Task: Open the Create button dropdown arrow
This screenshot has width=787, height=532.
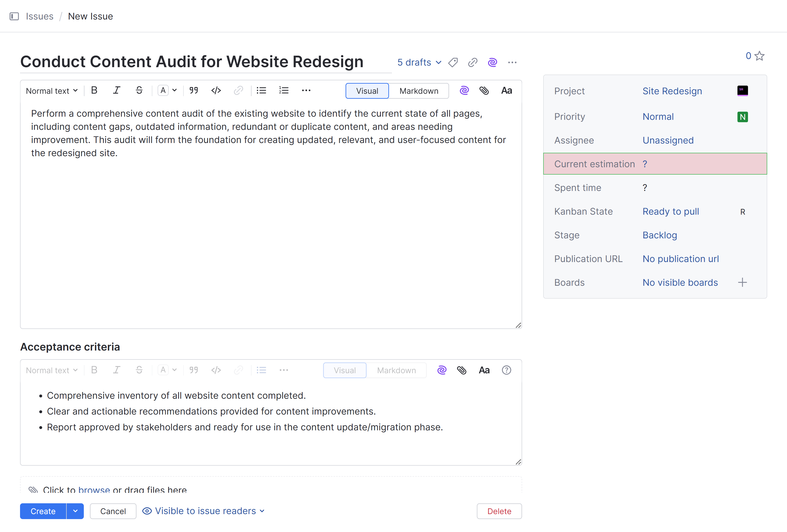Action: (x=75, y=511)
